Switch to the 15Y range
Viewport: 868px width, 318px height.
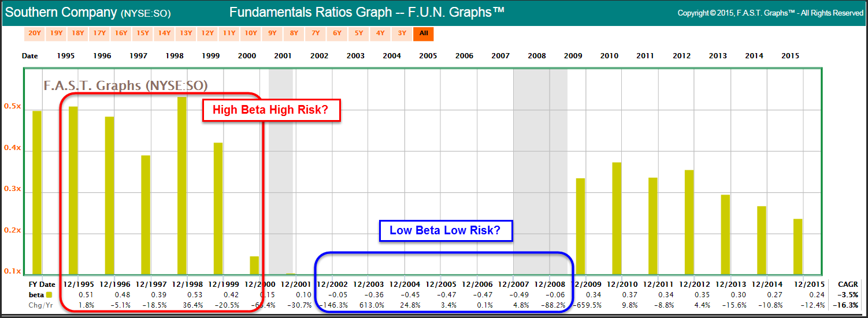click(143, 33)
